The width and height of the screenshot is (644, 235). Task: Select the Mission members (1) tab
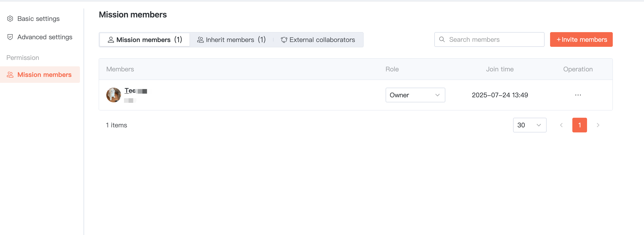pos(145,40)
